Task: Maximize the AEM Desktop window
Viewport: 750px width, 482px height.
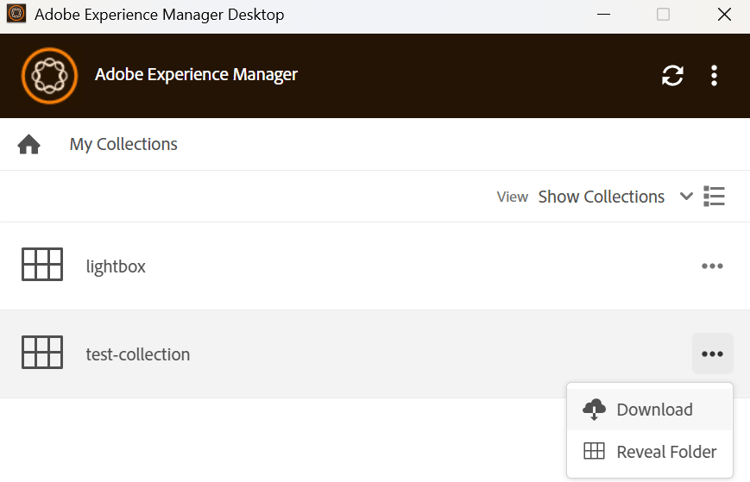Action: click(x=663, y=15)
